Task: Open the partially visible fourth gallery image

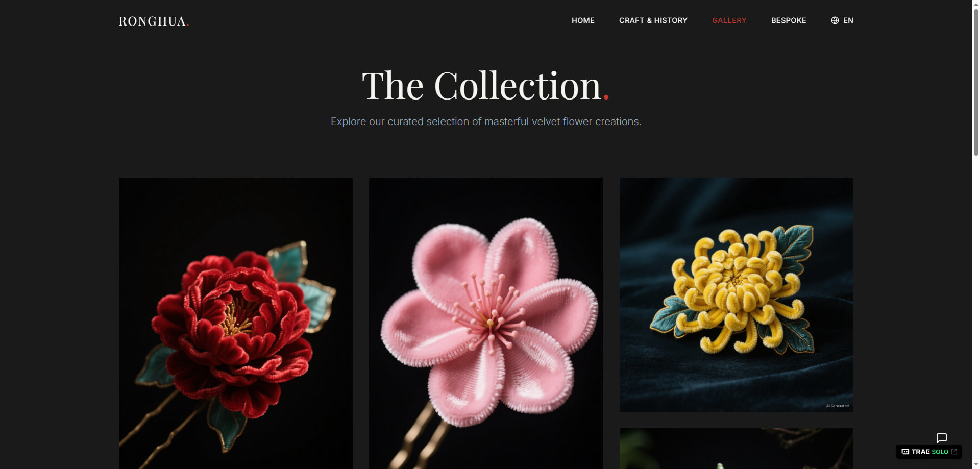Action: 737,449
